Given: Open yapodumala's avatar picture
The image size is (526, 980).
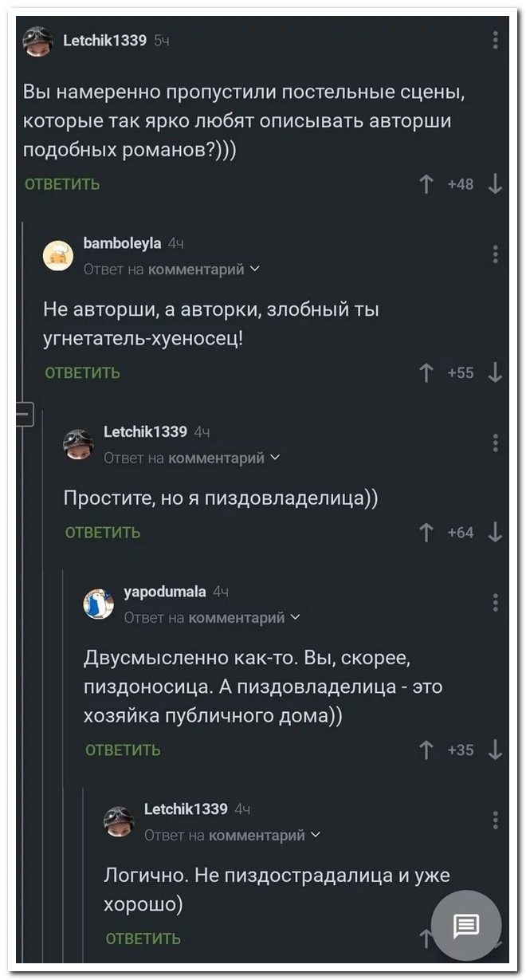Looking at the screenshot, I should (99, 604).
